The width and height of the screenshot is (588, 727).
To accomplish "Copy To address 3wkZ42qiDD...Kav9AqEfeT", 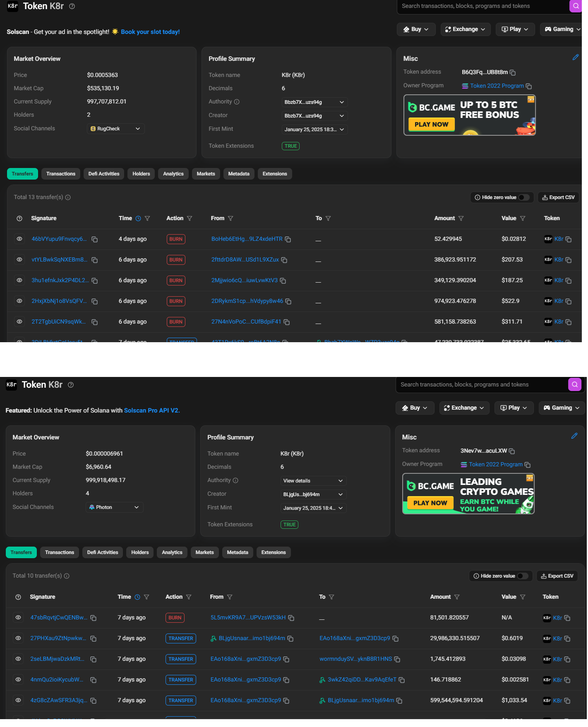I will [401, 680].
